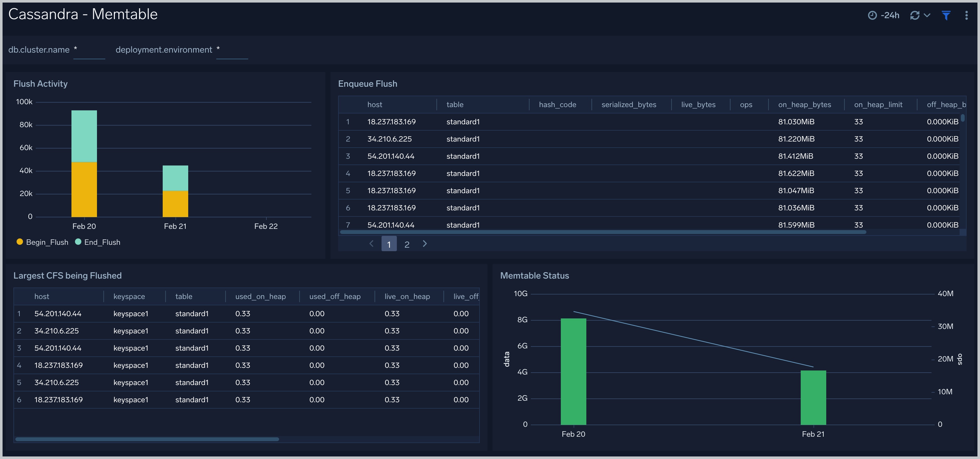This screenshot has height=459, width=980.
Task: Click the Feb 21 End_Flush bar segment
Action: (x=175, y=178)
